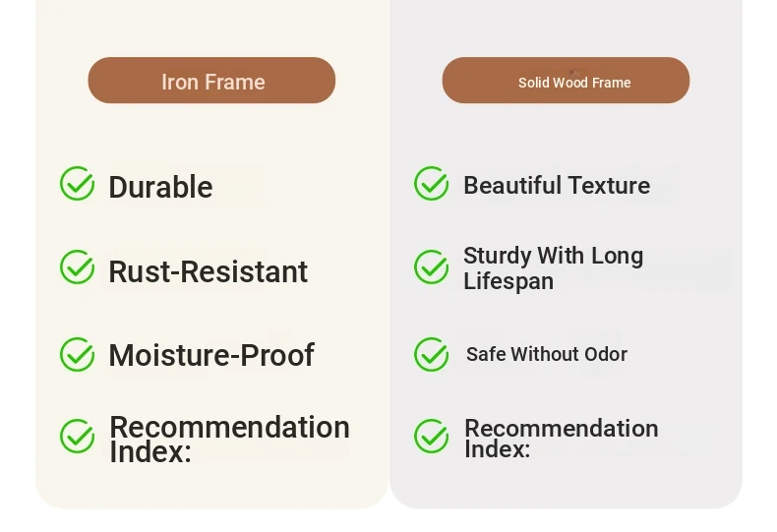Click the checkmark beside Sturdy With Long Lifespan
Screen dimensions: 777x532
432,267
